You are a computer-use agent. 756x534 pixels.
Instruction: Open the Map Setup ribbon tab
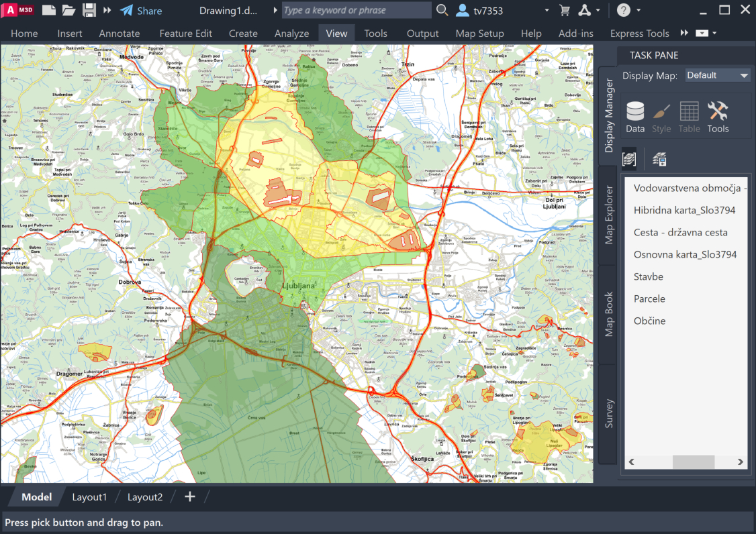(x=479, y=34)
